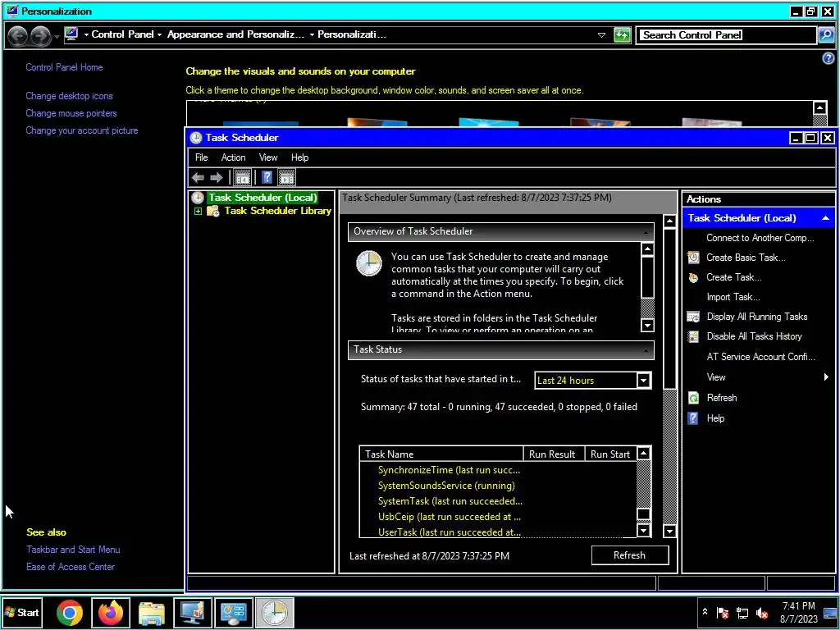840x630 pixels.
Task: Click Control Panel breadcrumb in address bar
Action: 123,34
